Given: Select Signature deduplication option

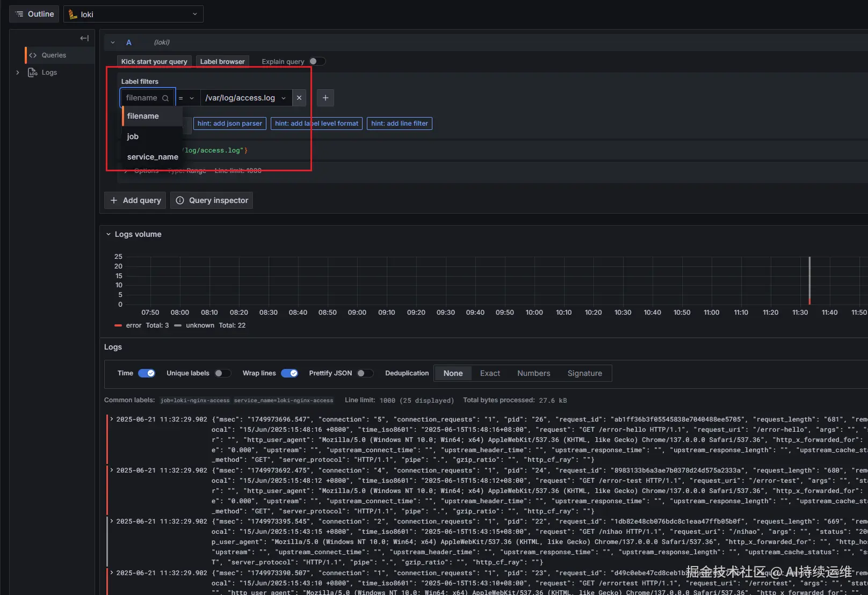Looking at the screenshot, I should [585, 373].
